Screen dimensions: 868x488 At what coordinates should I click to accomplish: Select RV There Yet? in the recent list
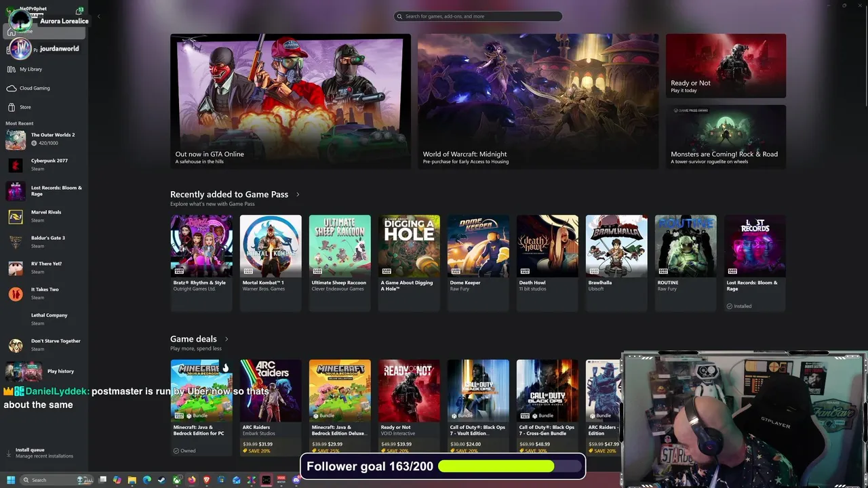click(x=45, y=268)
